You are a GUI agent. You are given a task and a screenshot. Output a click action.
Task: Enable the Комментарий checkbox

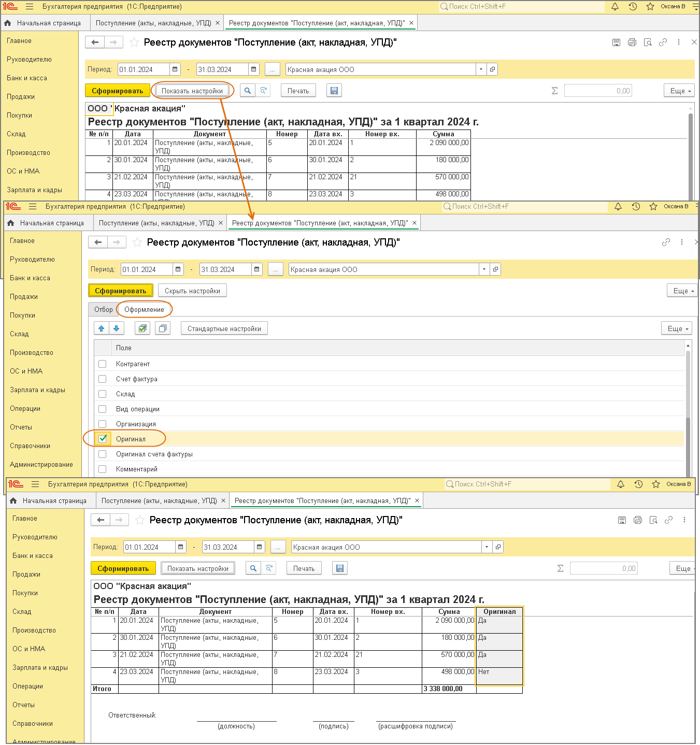click(x=103, y=469)
